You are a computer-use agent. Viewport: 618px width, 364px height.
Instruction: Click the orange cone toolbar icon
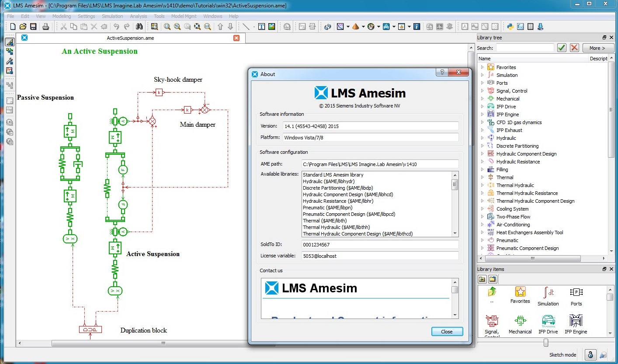tap(355, 27)
